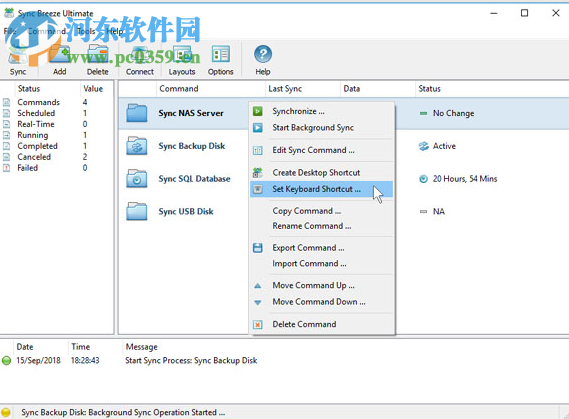Click the No Change status text
Screen dimensions: 569x419
coord(453,113)
